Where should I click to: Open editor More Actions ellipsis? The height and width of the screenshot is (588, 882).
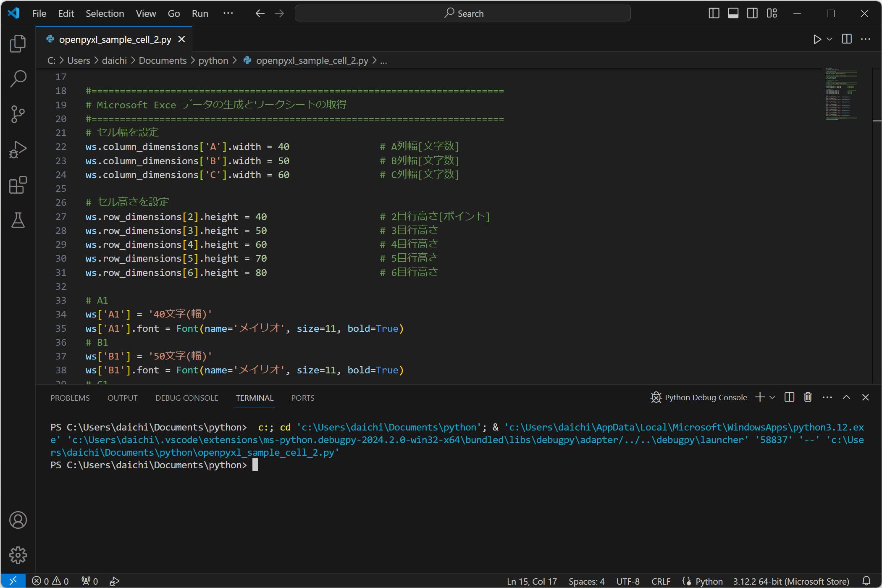tap(866, 39)
